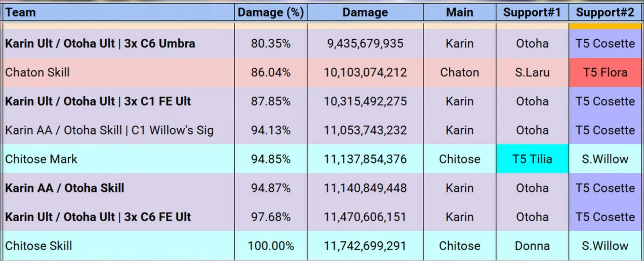Click damage value 10,103,074,212
Viewport: 644px width, 261px height.
pos(365,72)
